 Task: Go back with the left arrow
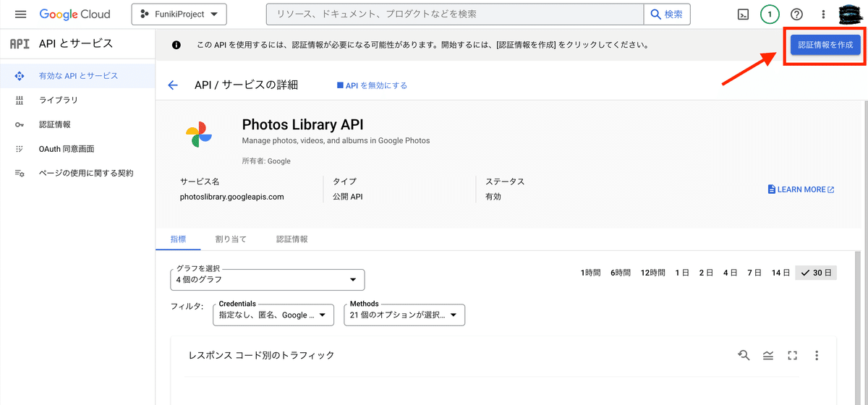pos(173,85)
